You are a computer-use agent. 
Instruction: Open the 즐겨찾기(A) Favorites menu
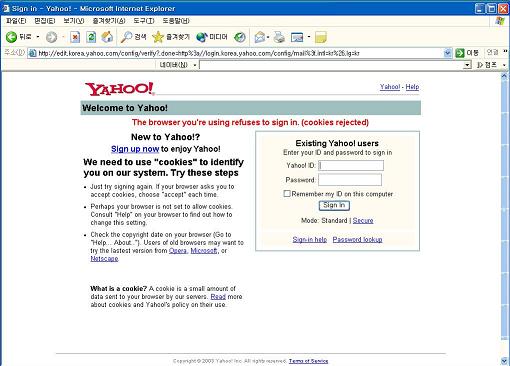[x=109, y=21]
